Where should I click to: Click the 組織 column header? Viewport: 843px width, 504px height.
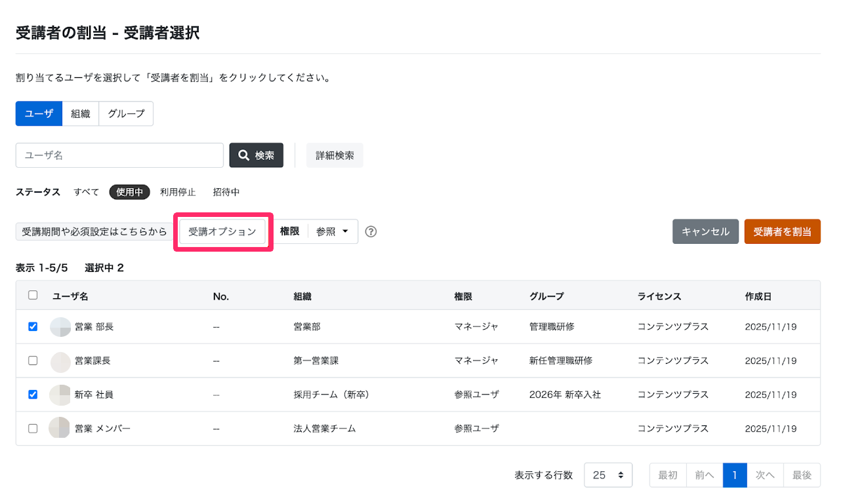point(302,296)
